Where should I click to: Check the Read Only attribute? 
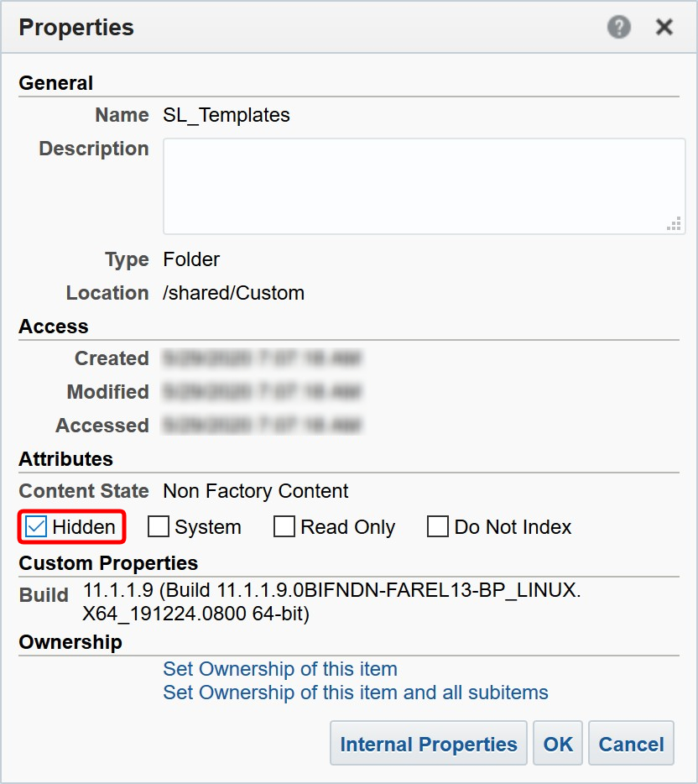pyautogui.click(x=284, y=526)
